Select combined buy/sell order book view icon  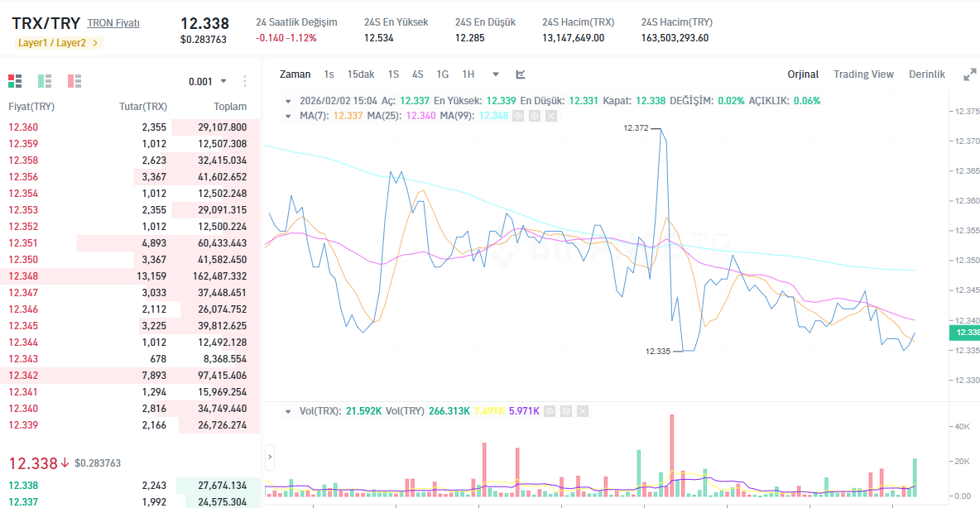(x=15, y=80)
